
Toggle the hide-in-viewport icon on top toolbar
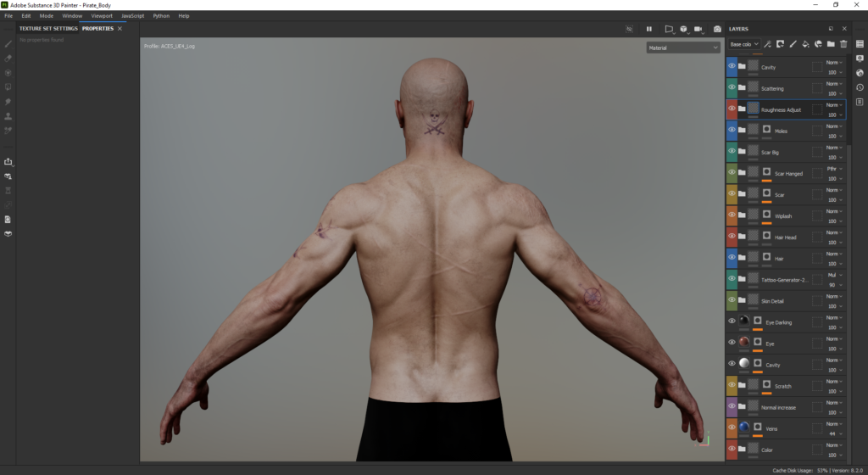pos(629,29)
